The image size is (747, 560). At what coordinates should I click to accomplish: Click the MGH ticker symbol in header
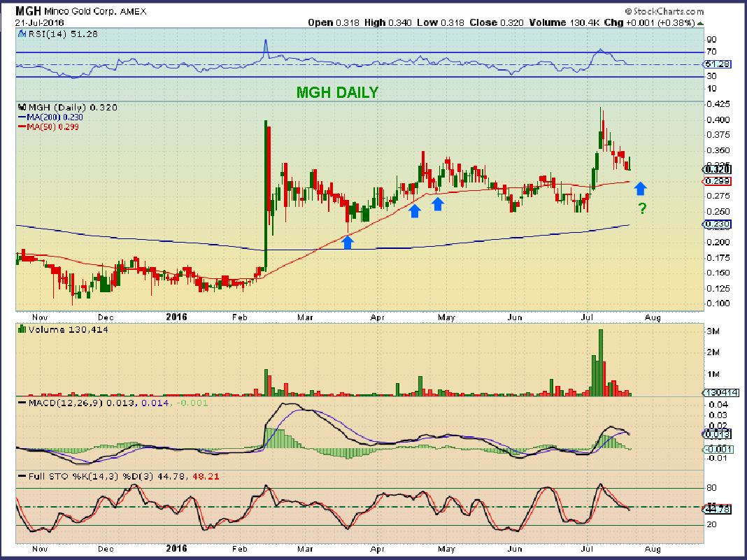click(x=29, y=11)
